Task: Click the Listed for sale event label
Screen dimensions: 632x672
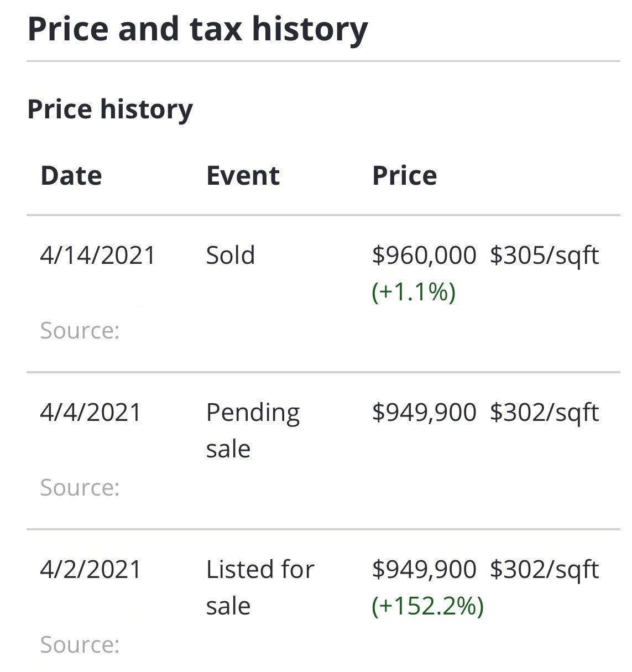Action: (260, 588)
